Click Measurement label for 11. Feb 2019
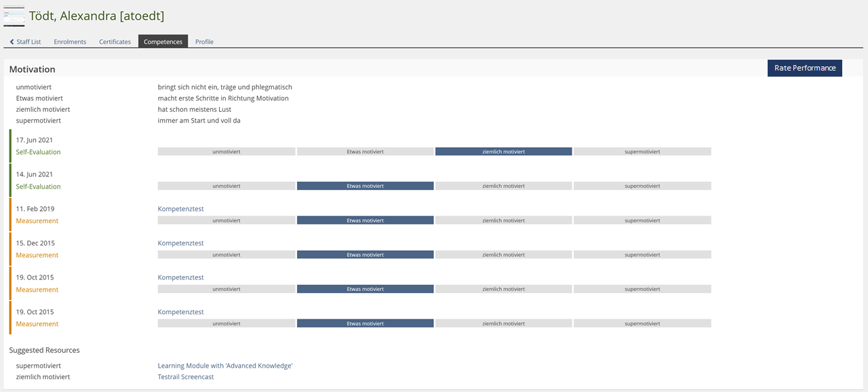868x392 pixels. [x=37, y=221]
